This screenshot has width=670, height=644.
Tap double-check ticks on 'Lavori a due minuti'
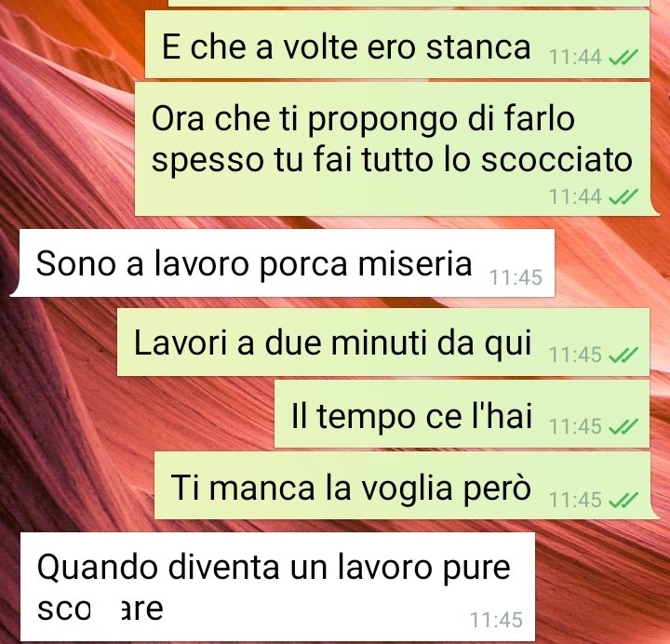point(623,355)
